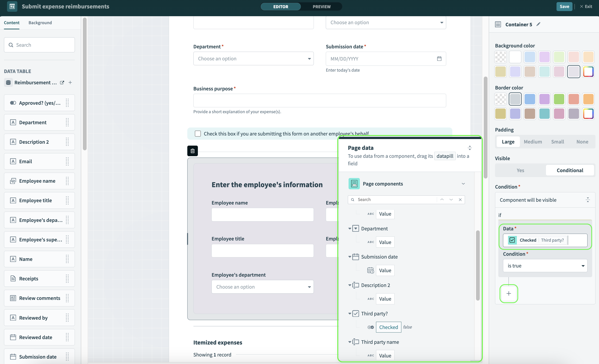Switch to the Background tab

(40, 23)
